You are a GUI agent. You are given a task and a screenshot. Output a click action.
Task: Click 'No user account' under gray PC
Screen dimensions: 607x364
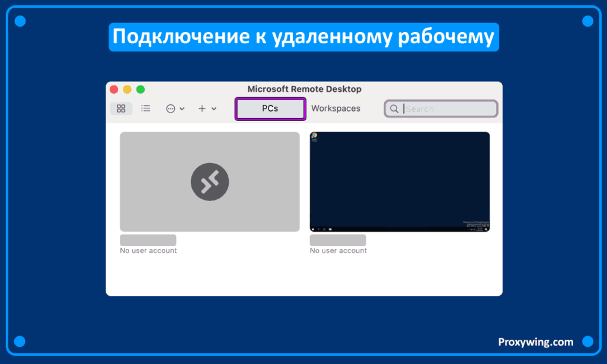148,251
